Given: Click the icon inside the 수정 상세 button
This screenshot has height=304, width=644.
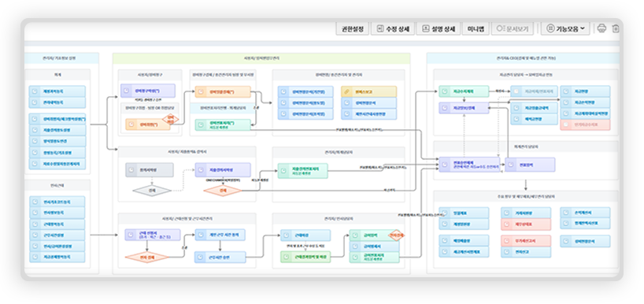Looking at the screenshot, I should (x=380, y=29).
